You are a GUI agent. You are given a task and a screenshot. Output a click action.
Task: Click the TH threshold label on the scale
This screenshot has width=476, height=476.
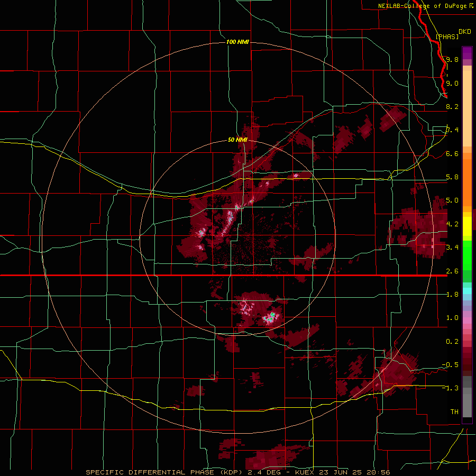click(454, 412)
